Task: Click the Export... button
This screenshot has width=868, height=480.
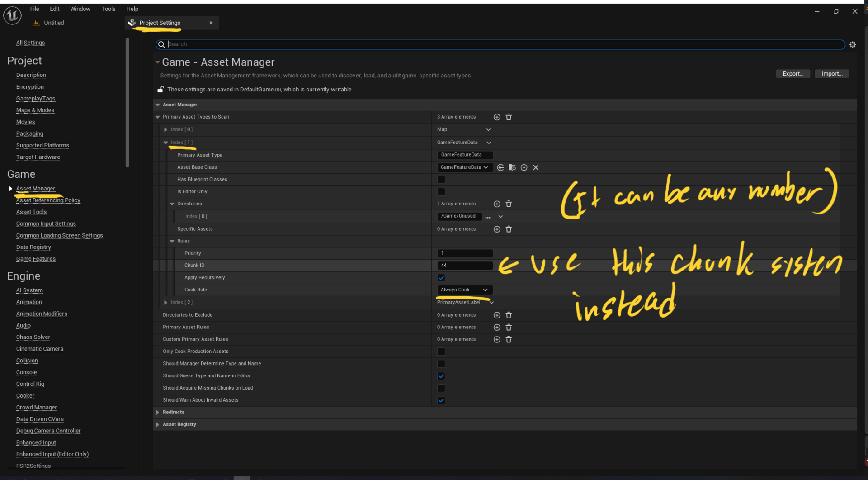Action: pyautogui.click(x=793, y=74)
